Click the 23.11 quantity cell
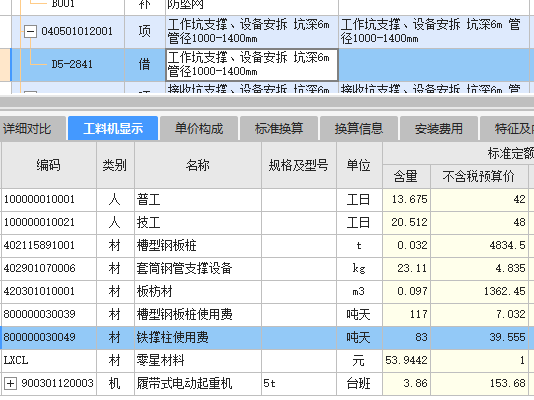Screen dimensions: 534x400 pyautogui.click(x=406, y=269)
